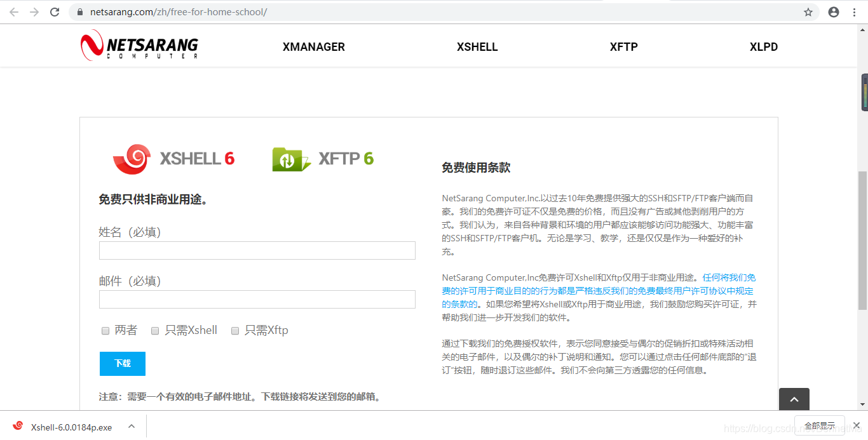Check the 只需Xftp checkbox
The image size is (868, 440).
235,331
